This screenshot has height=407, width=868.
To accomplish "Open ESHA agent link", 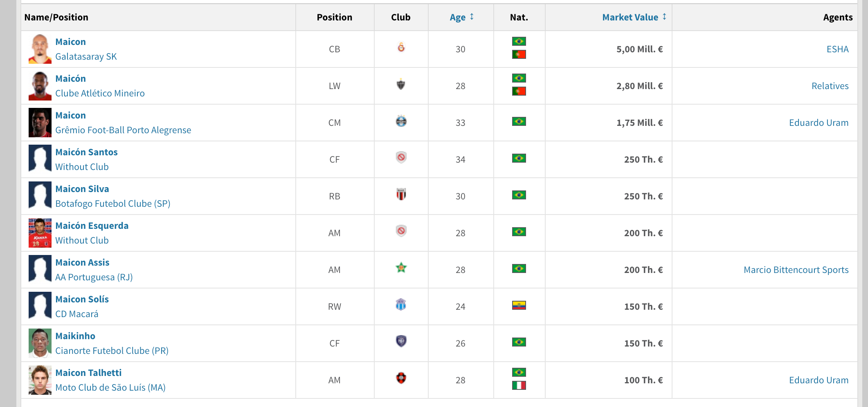I will (x=837, y=49).
